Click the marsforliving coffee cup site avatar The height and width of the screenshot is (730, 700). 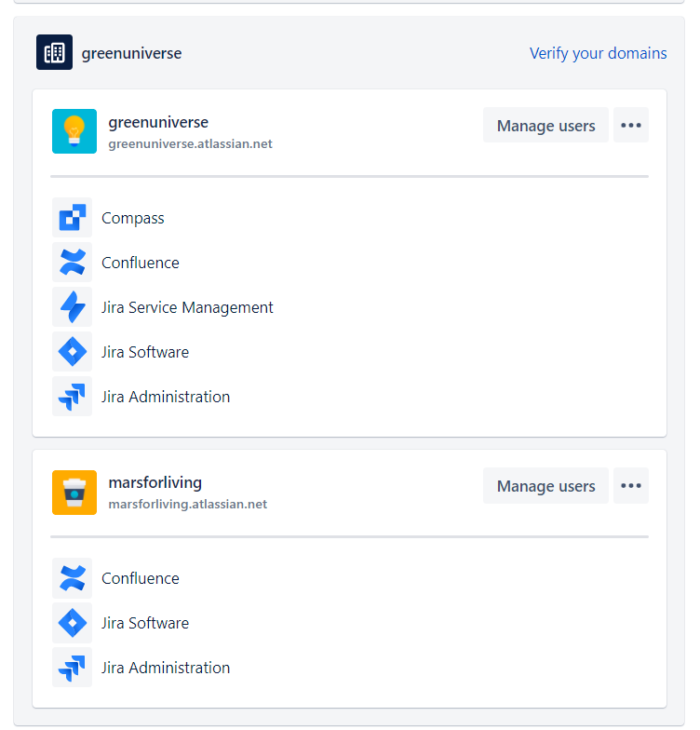(74, 493)
